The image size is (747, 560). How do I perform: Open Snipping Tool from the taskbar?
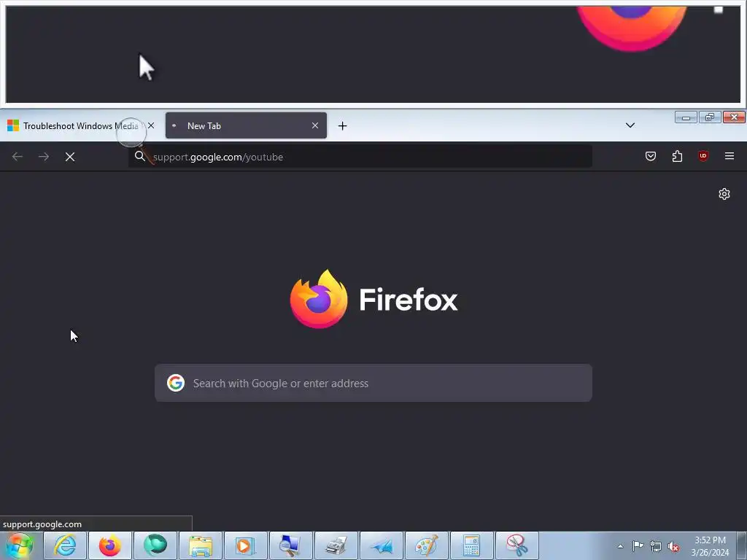point(517,545)
